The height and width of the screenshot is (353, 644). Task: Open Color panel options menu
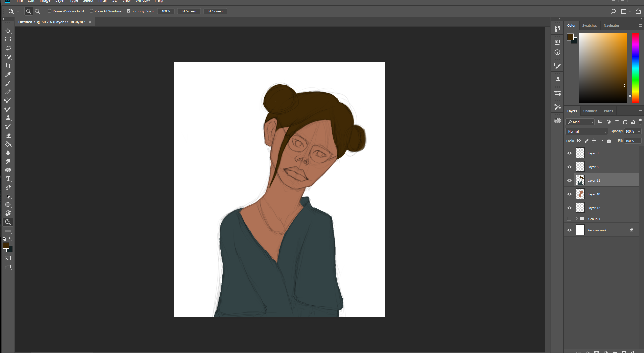(x=640, y=25)
